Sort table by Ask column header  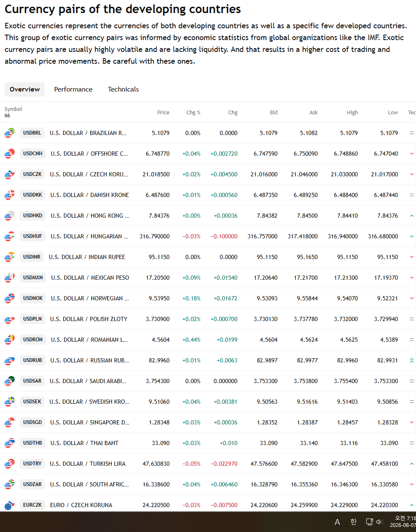tap(314, 113)
